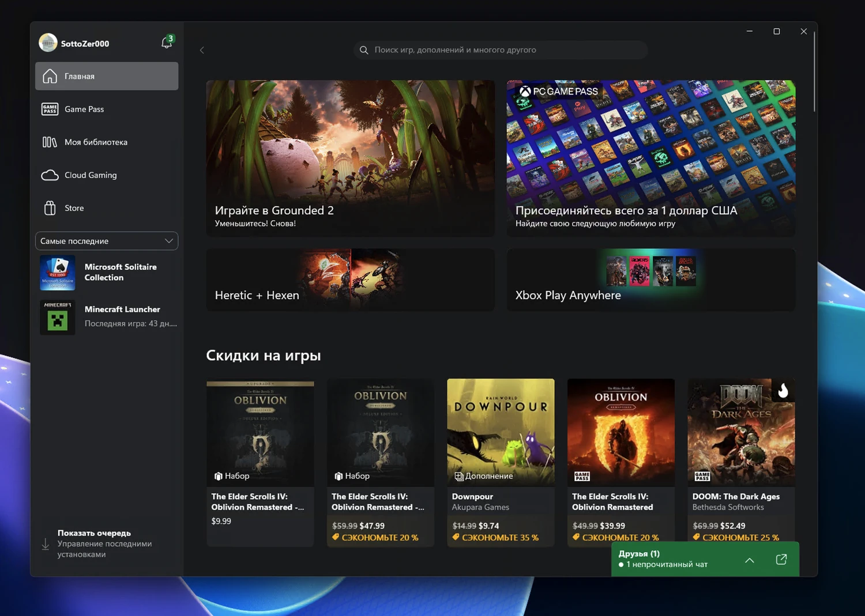Screen dimensions: 865x616
Task: Open Microsoft Solitaire Collection from sidebar list
Action: [x=107, y=272]
